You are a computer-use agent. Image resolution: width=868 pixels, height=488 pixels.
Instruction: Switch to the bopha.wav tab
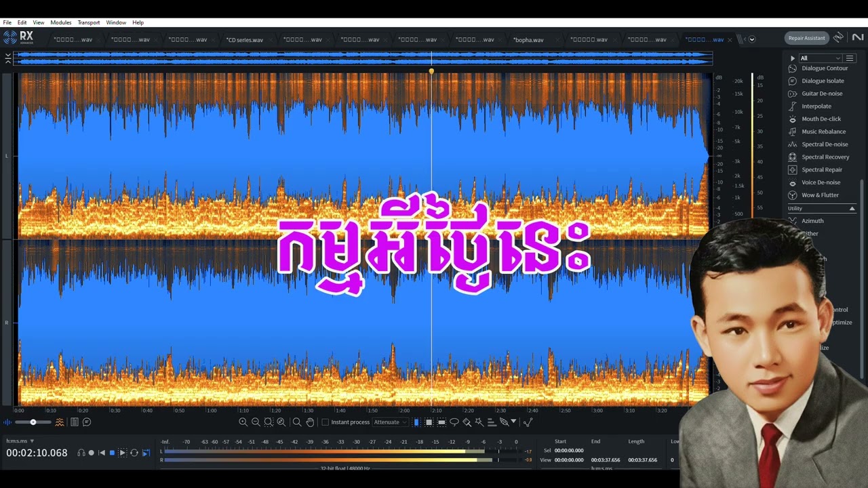[x=528, y=40]
